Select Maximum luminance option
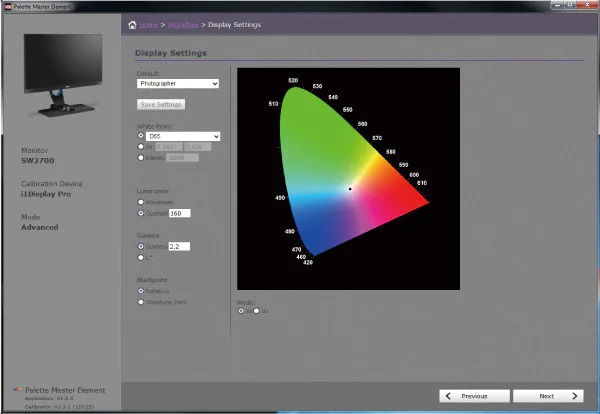The image size is (600, 414). [x=140, y=201]
